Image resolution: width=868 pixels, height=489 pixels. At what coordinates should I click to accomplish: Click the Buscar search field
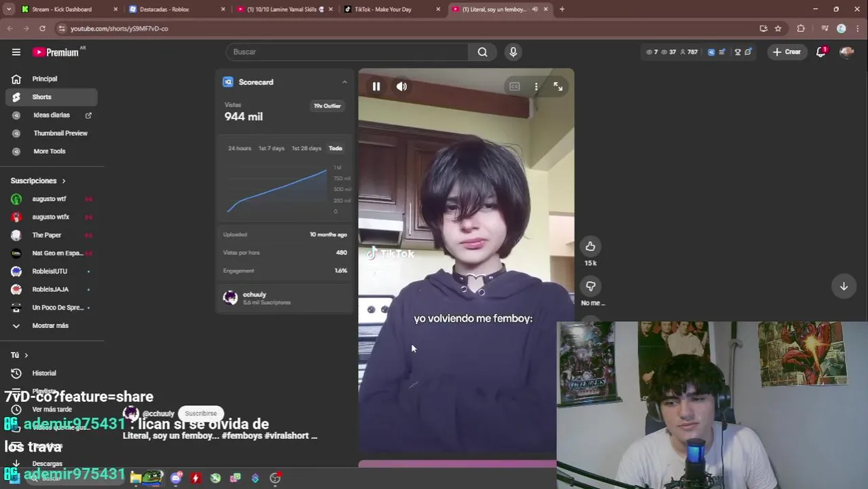tap(346, 52)
